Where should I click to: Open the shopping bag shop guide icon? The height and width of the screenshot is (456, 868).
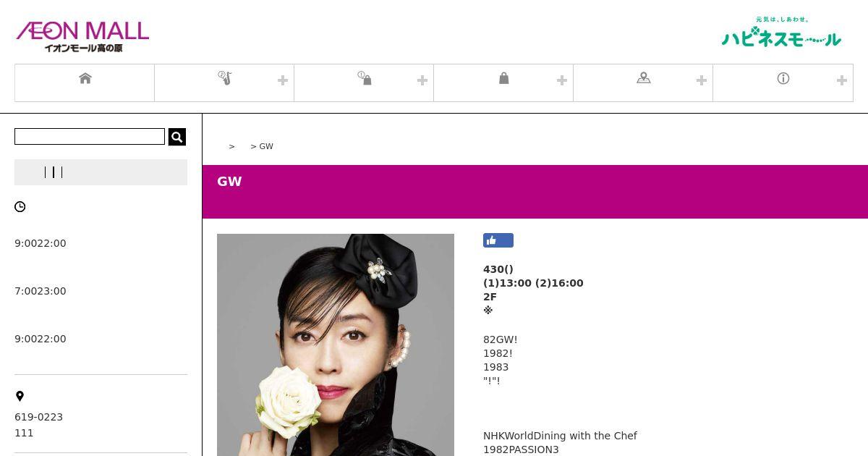[x=504, y=78]
